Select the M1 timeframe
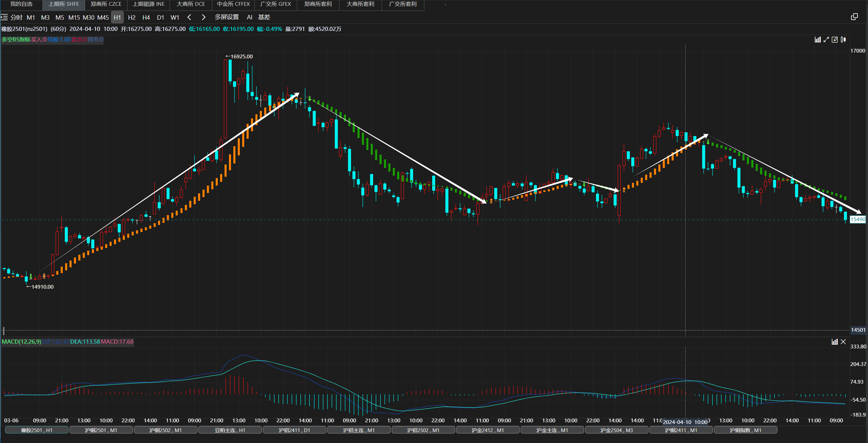Screen dimensions: 868x443 (x=31, y=17)
